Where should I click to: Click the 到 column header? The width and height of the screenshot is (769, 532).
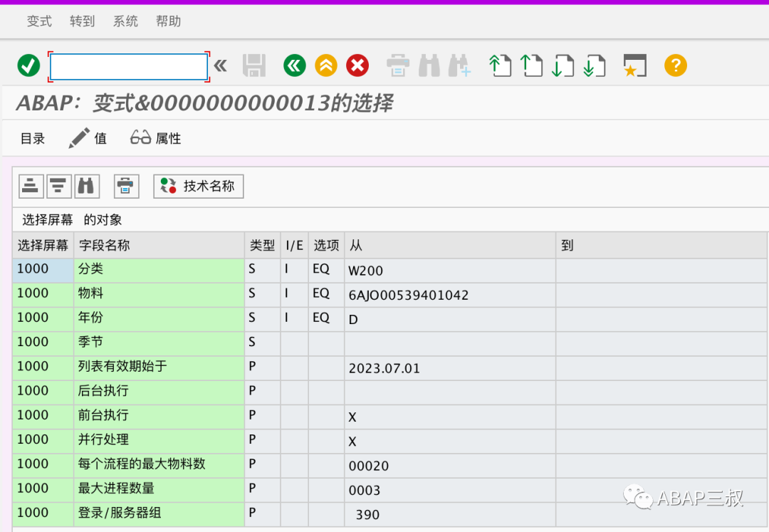click(662, 245)
